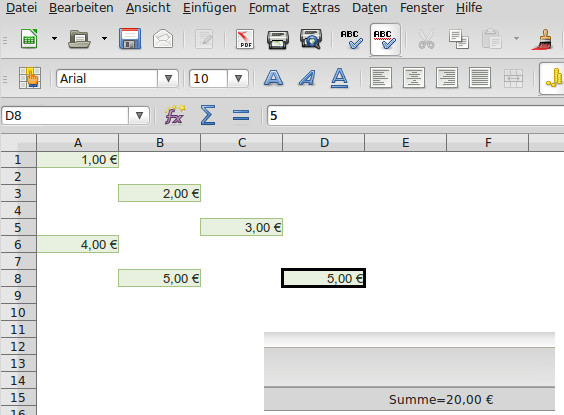Click inside the formula input line
Viewport: 564px width, 415px height.
pyautogui.click(x=415, y=115)
